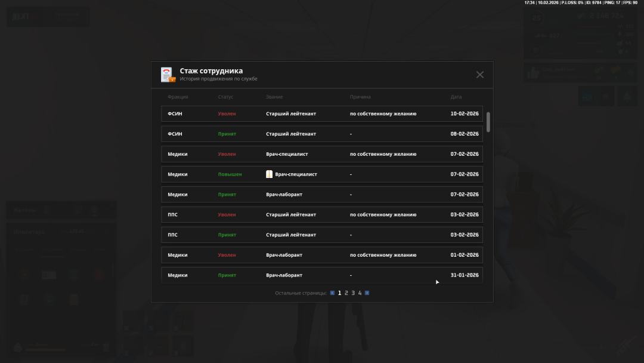The width and height of the screenshot is (644, 363).
Task: Select the ФСИН row dated 10-02-2026
Action: [x=322, y=113]
